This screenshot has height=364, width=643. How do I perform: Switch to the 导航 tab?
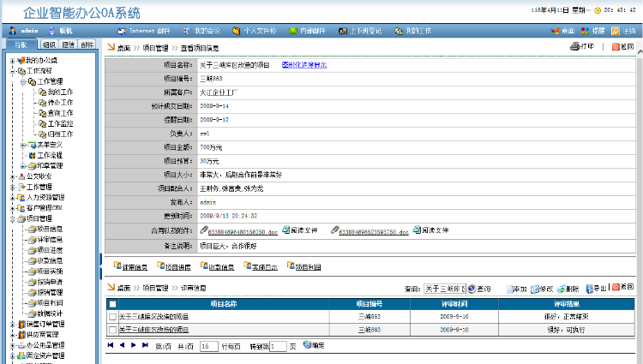click(21, 45)
